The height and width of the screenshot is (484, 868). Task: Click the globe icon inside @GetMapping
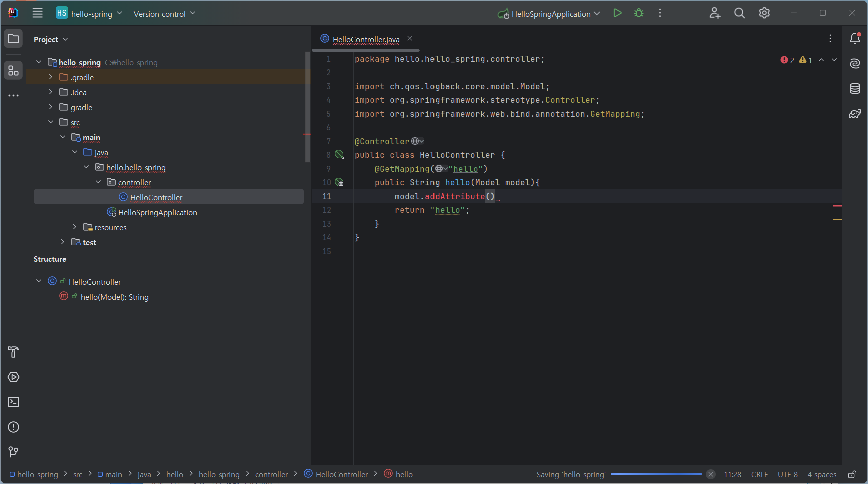tap(441, 169)
